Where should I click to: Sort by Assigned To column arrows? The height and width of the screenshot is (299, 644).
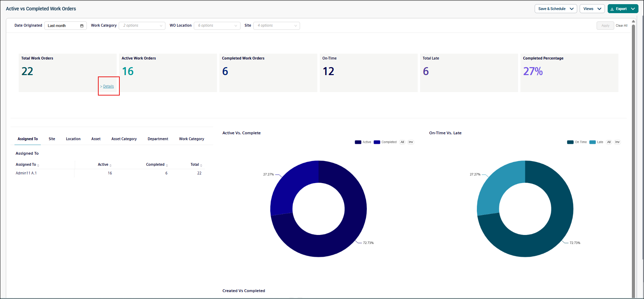(x=38, y=165)
